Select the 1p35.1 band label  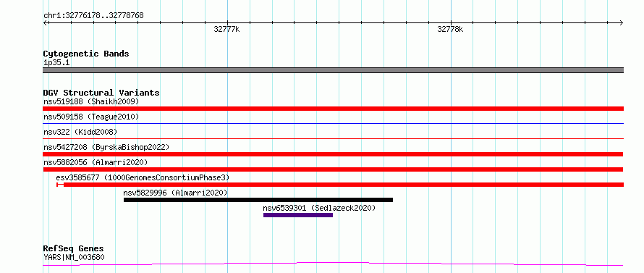coord(56,63)
